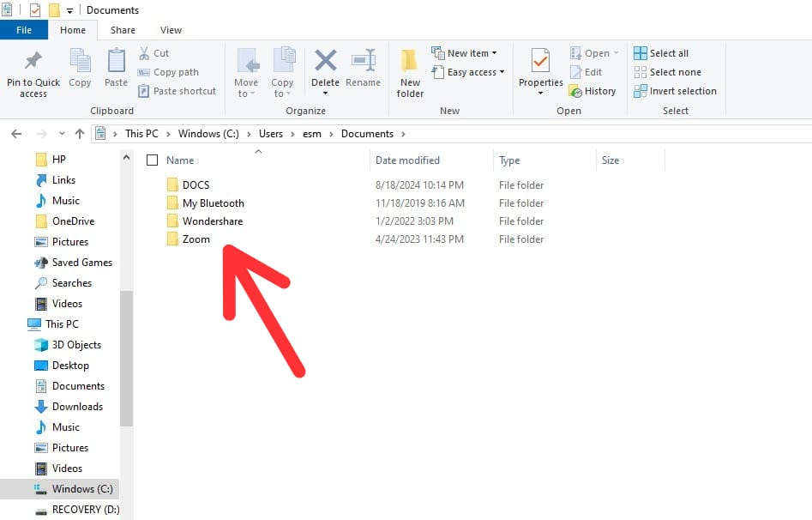812x520 pixels.
Task: Select the '8/18/2024 10:14 PM' date cell
Action: point(419,184)
